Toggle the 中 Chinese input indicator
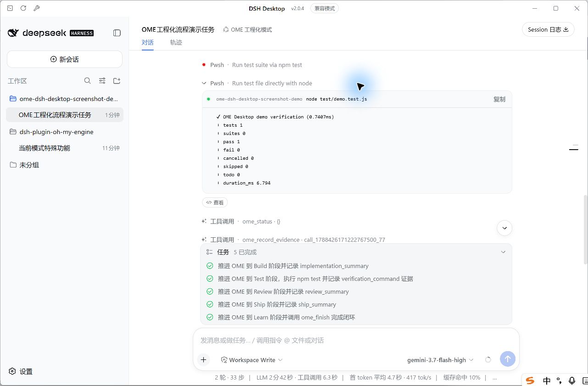This screenshot has width=588, height=386. click(547, 380)
